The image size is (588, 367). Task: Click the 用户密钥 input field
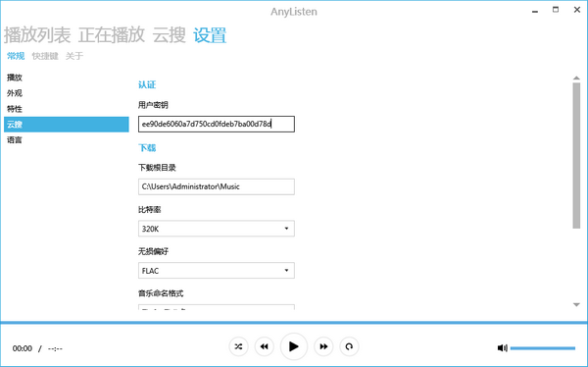coord(217,124)
